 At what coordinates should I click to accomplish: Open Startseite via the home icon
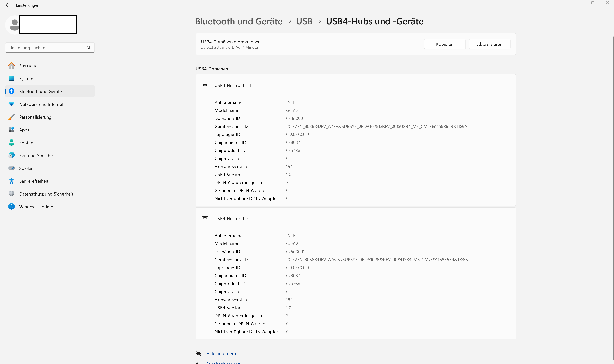[x=12, y=66]
